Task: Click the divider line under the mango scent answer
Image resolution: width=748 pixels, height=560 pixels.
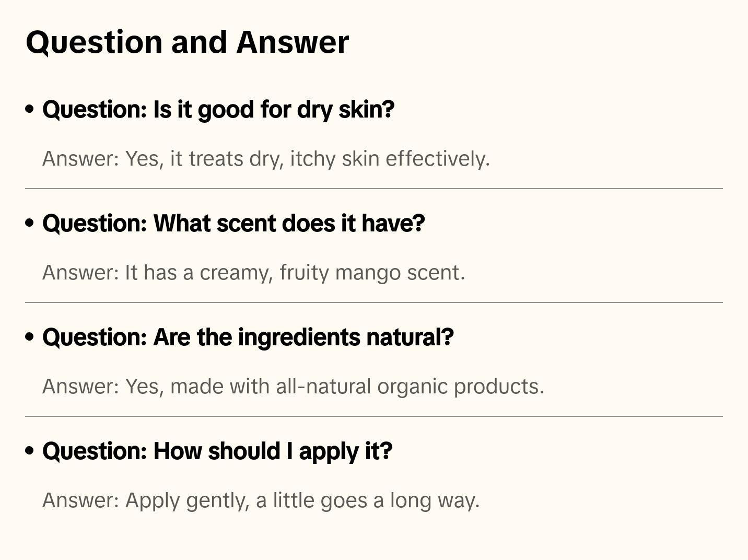Action: pos(374,302)
